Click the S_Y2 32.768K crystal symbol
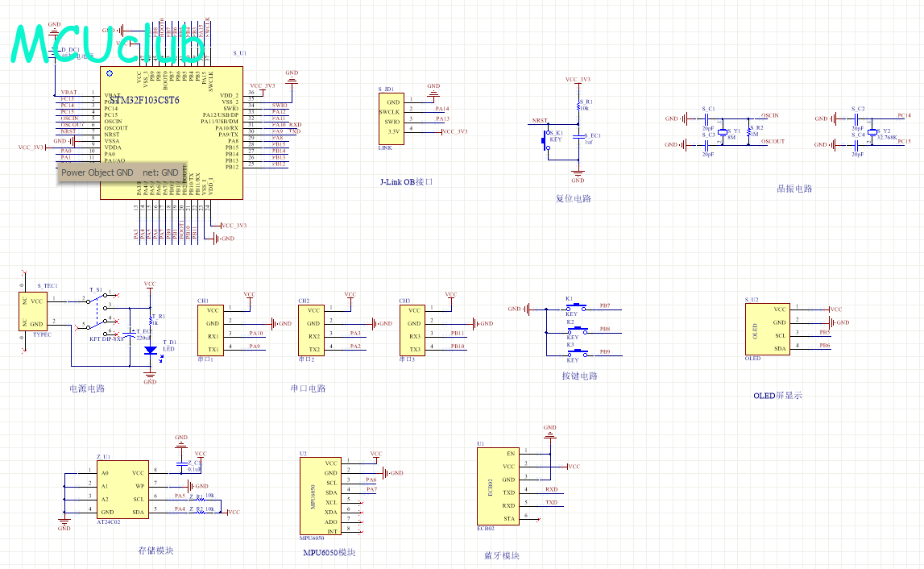 [x=871, y=132]
